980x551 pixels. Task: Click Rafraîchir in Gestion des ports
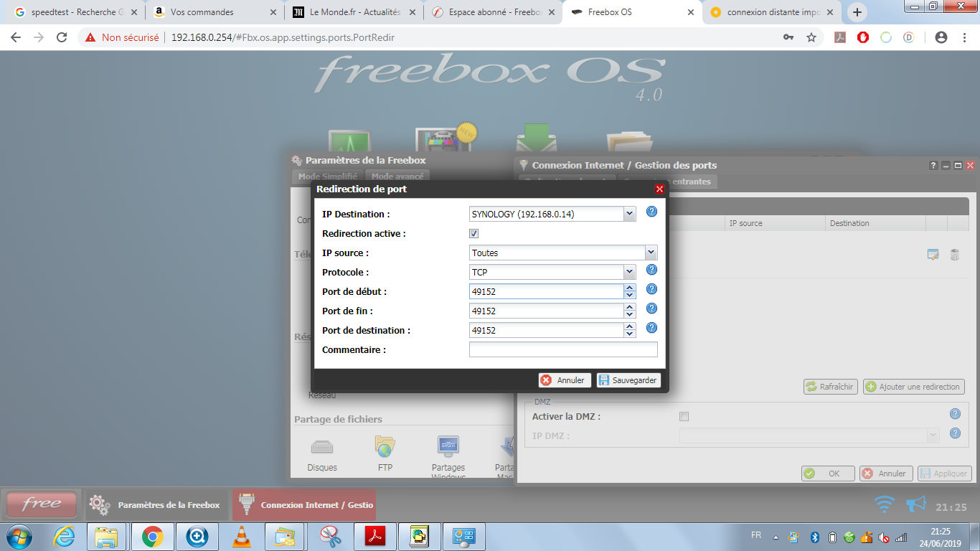pos(830,387)
